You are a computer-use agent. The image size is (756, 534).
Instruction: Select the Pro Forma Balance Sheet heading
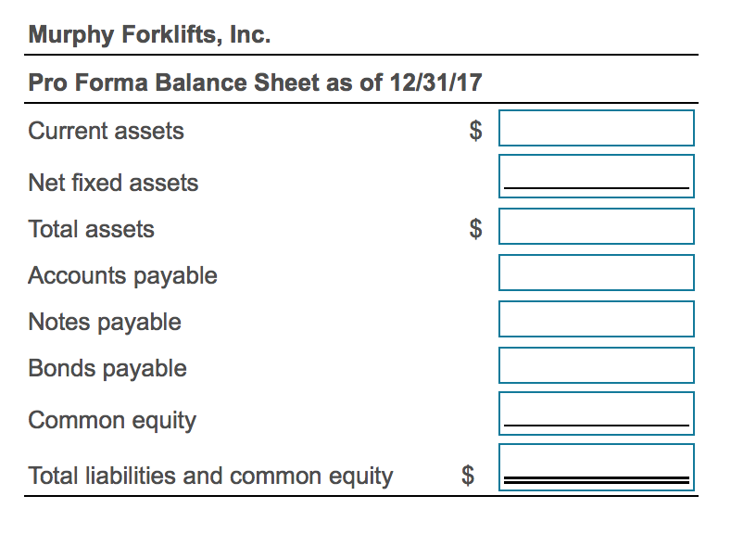pyautogui.click(x=254, y=83)
